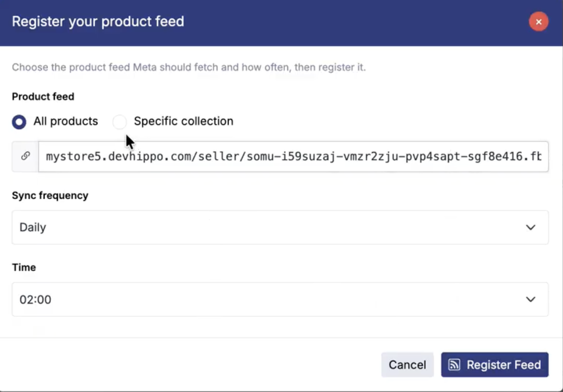The image size is (563, 392).
Task: Open the Time dropdown showing 02:00
Action: (280, 299)
